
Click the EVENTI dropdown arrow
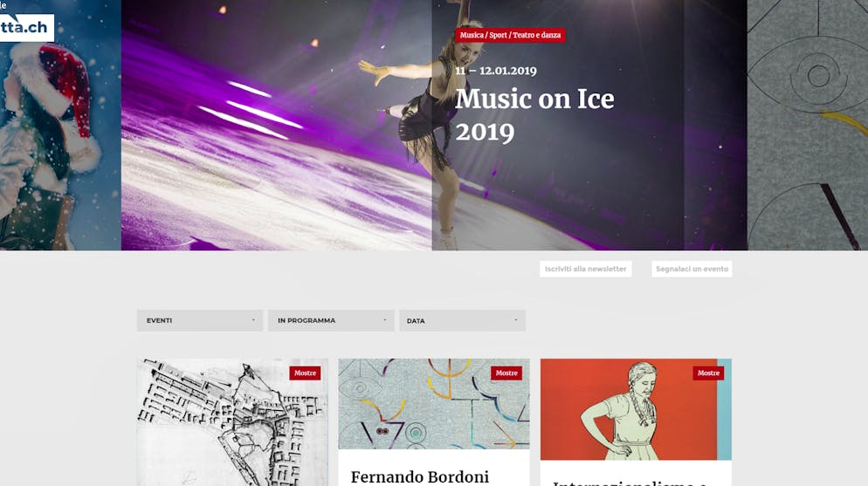click(253, 320)
